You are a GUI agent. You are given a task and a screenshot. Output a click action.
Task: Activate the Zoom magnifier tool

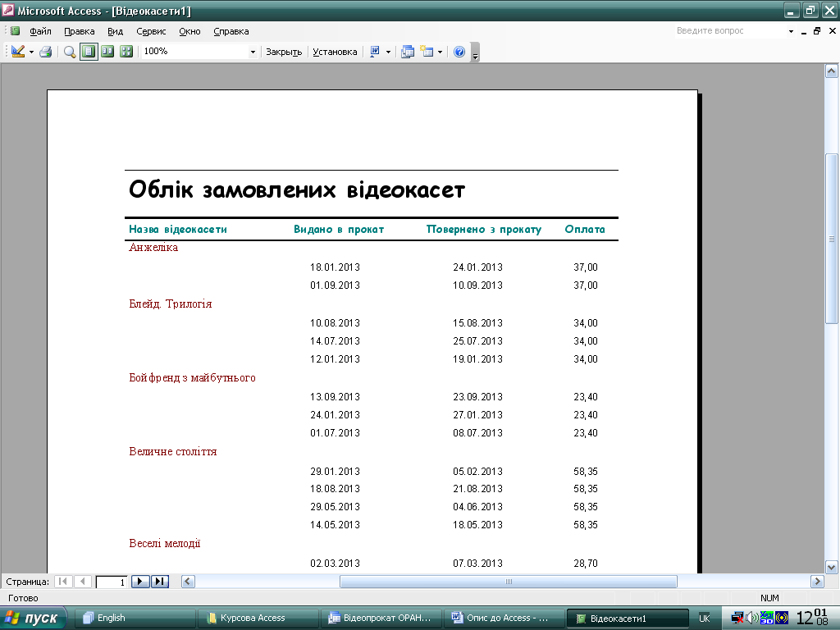coord(70,52)
